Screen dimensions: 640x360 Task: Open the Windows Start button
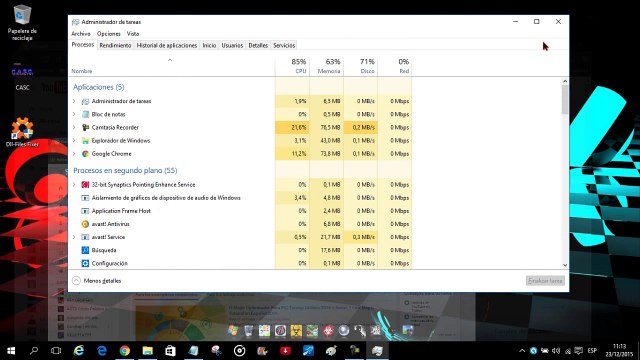[x=11, y=351]
